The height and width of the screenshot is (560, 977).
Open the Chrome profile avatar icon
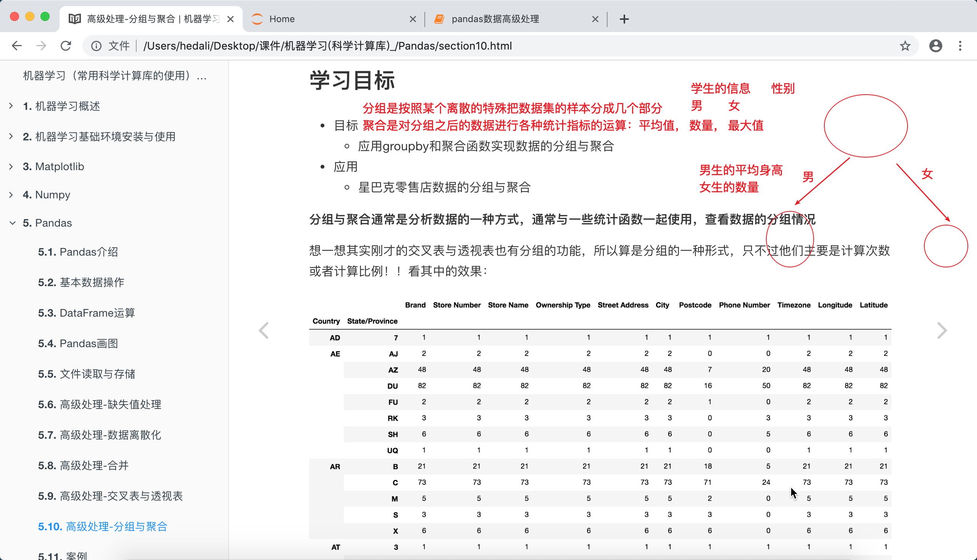tap(935, 46)
